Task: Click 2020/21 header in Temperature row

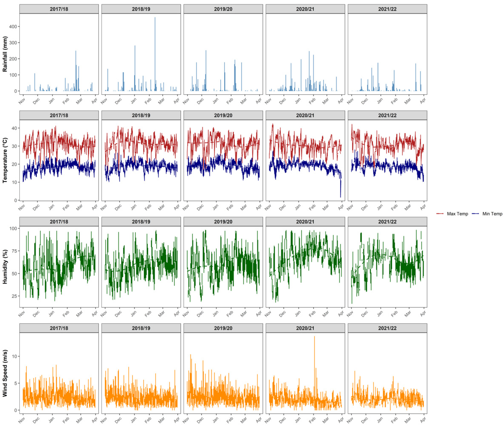Action: tap(305, 115)
